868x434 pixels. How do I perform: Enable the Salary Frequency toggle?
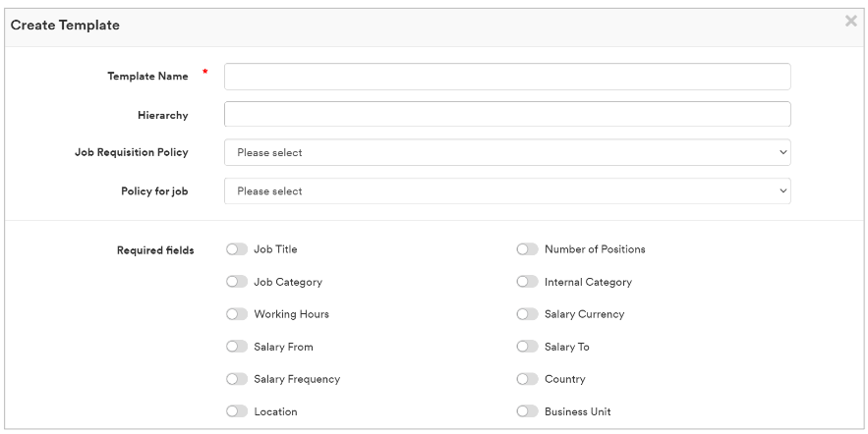(x=236, y=379)
